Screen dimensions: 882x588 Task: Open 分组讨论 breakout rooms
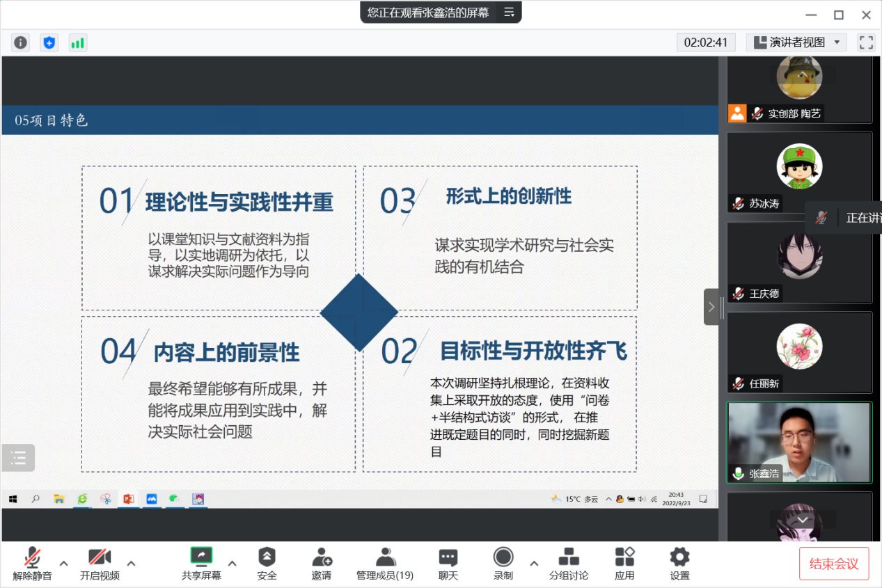[569, 563]
